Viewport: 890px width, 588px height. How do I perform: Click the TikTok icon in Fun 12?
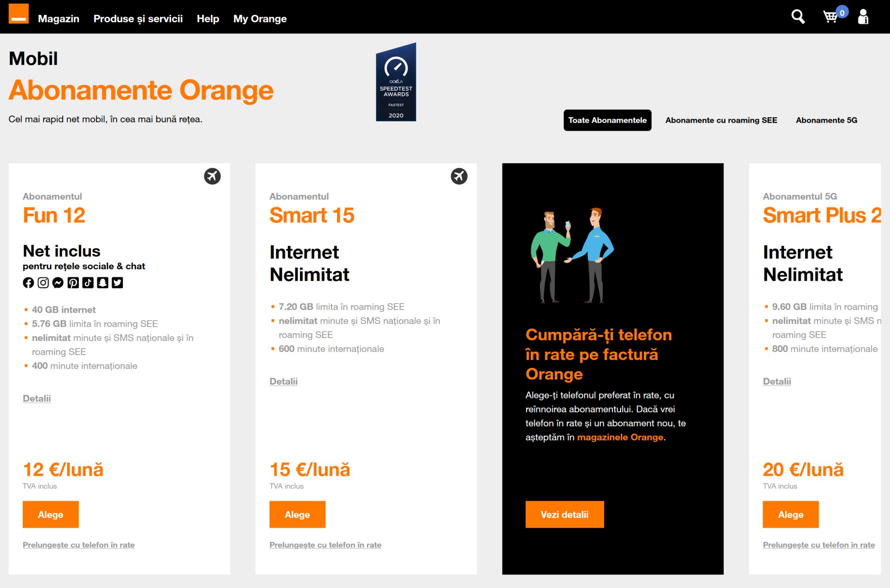(88, 283)
